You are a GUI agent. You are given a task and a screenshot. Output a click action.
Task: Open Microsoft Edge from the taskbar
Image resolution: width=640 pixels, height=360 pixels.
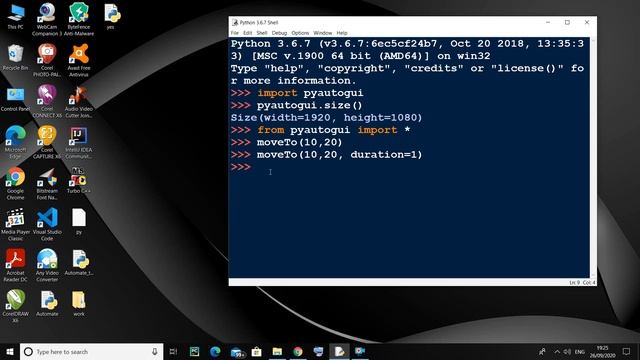(x=215, y=351)
